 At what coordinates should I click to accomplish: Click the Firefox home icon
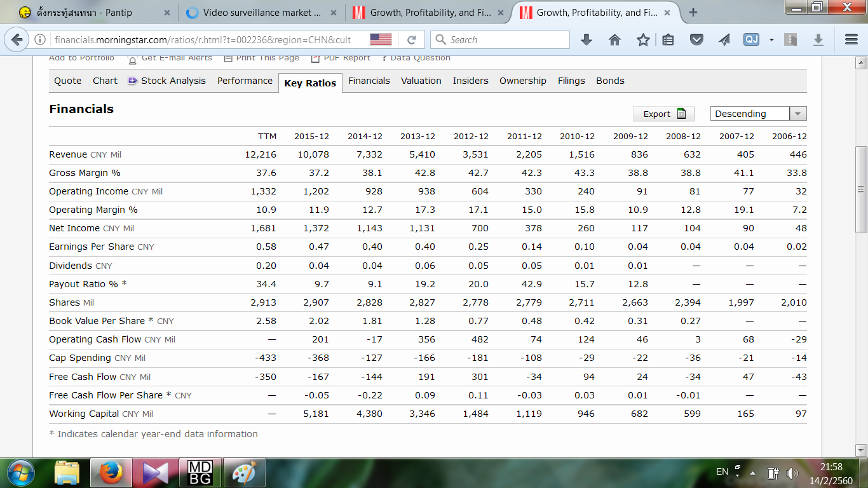tap(614, 40)
